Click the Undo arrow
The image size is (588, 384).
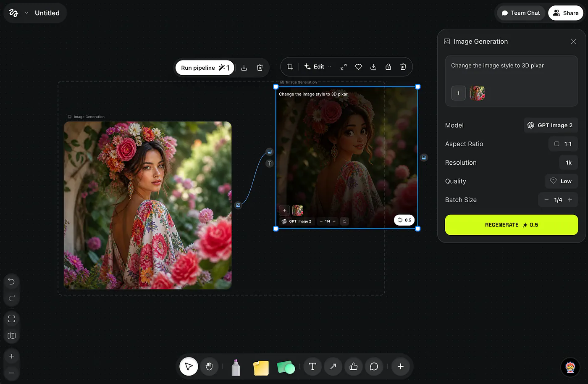[12, 281]
